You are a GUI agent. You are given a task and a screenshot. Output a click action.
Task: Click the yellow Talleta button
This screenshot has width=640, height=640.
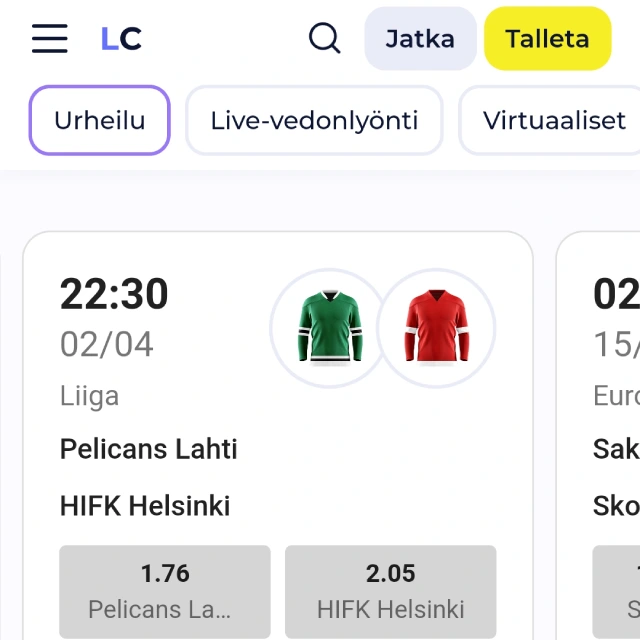tap(547, 39)
